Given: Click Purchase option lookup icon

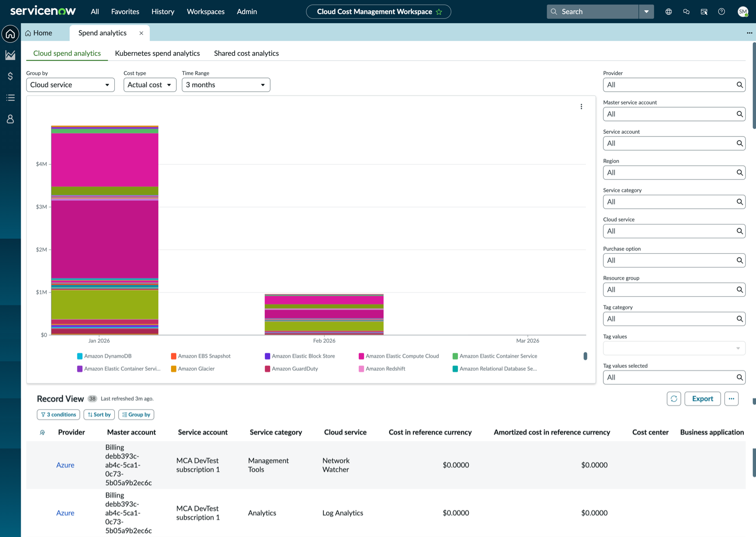Looking at the screenshot, I should pyautogui.click(x=739, y=260).
